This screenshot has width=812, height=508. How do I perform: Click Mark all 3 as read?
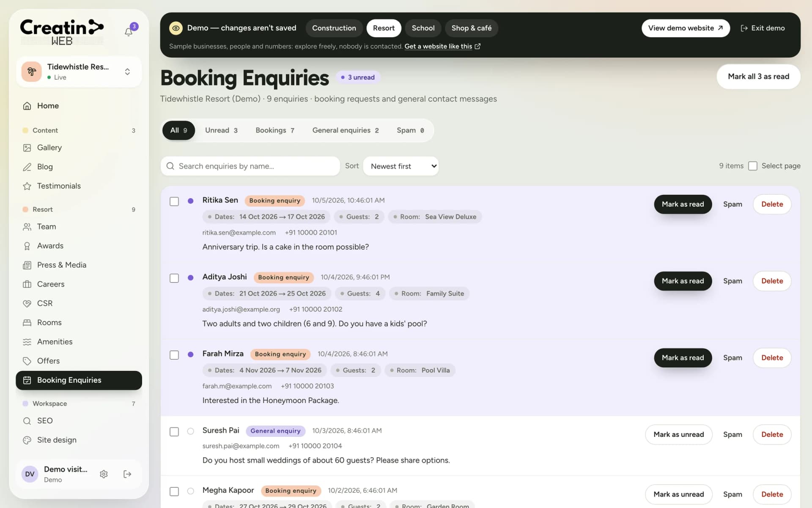tap(758, 77)
